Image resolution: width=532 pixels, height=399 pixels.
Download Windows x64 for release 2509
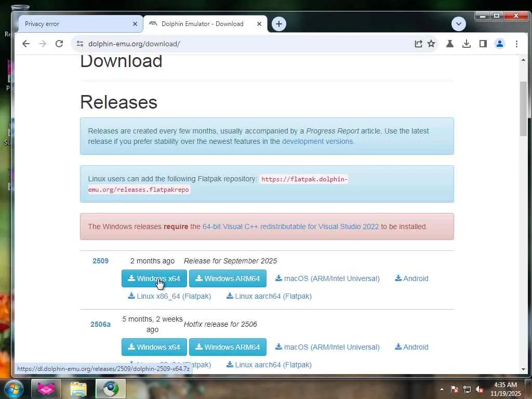click(154, 278)
